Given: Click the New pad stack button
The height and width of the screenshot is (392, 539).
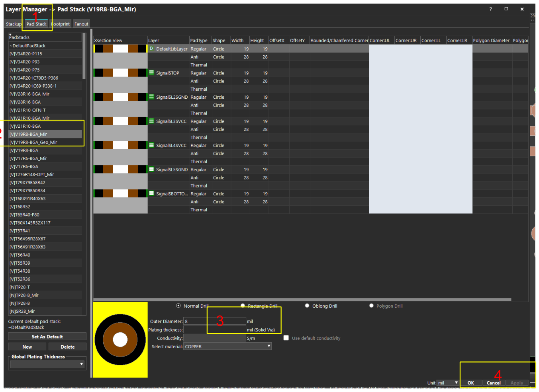Looking at the screenshot, I should pos(27,347).
